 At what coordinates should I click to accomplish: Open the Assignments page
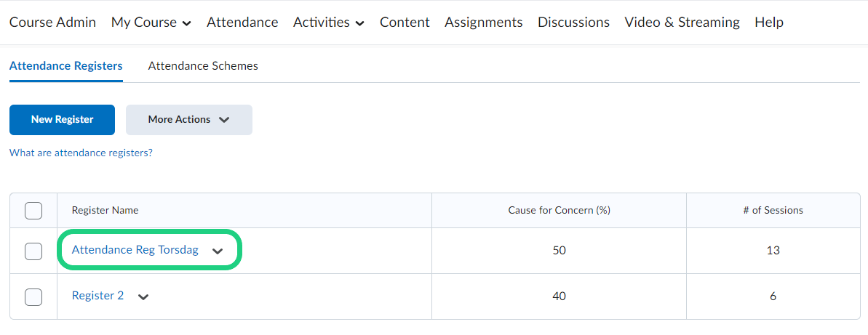[483, 23]
